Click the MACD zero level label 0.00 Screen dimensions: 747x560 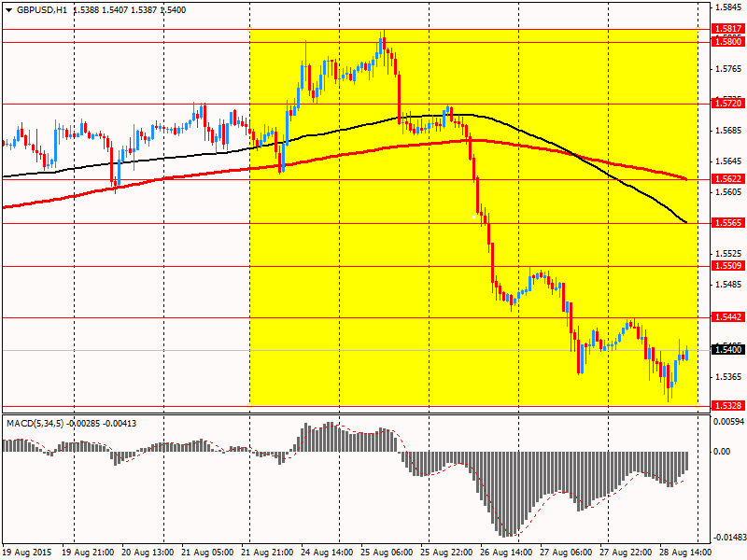(x=723, y=452)
